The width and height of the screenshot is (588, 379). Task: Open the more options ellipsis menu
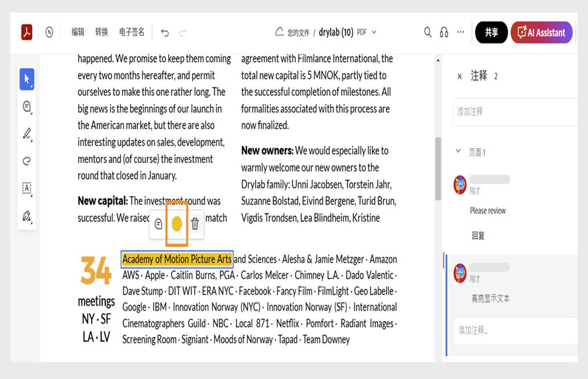tap(460, 32)
